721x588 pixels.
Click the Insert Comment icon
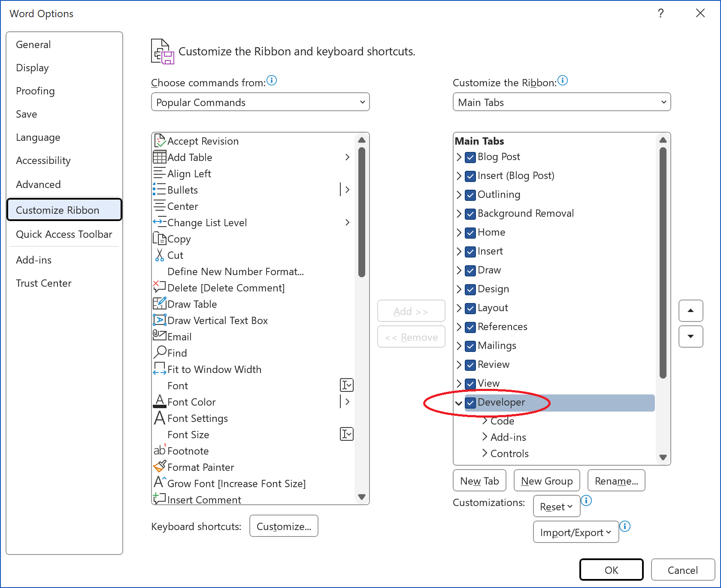click(160, 498)
